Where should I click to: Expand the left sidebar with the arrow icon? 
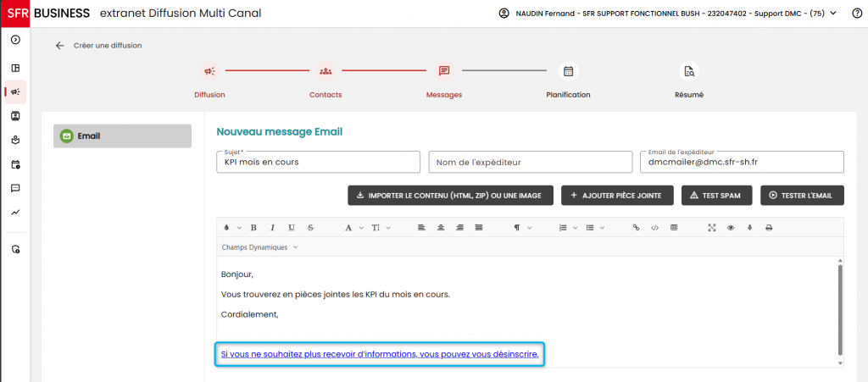click(15, 39)
